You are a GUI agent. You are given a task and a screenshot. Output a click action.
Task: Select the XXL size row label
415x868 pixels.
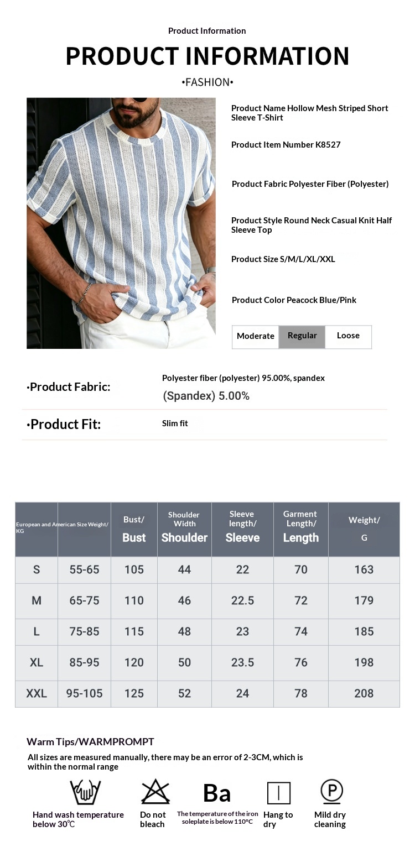tap(37, 693)
